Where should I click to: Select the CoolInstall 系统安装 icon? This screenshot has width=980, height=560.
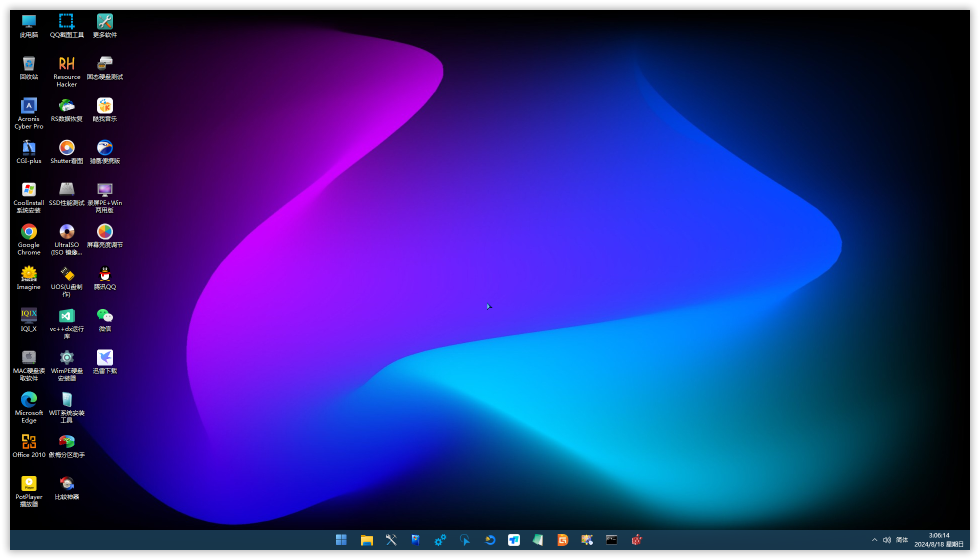pyautogui.click(x=29, y=197)
